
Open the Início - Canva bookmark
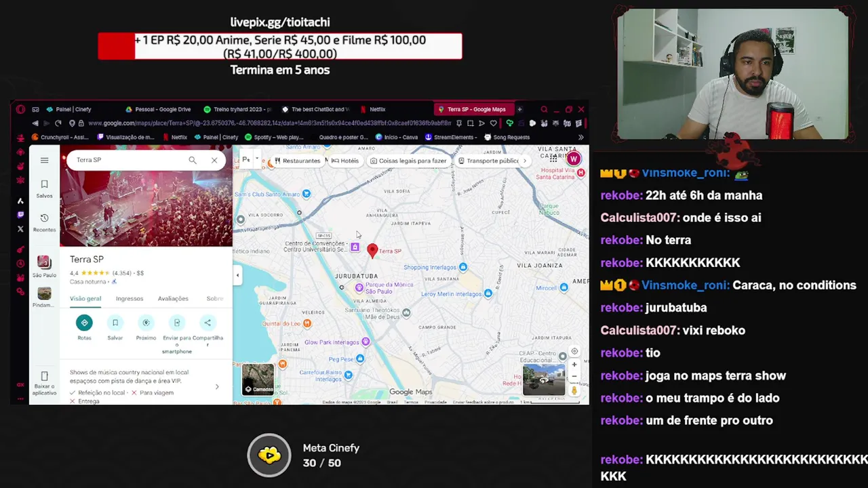(x=396, y=137)
